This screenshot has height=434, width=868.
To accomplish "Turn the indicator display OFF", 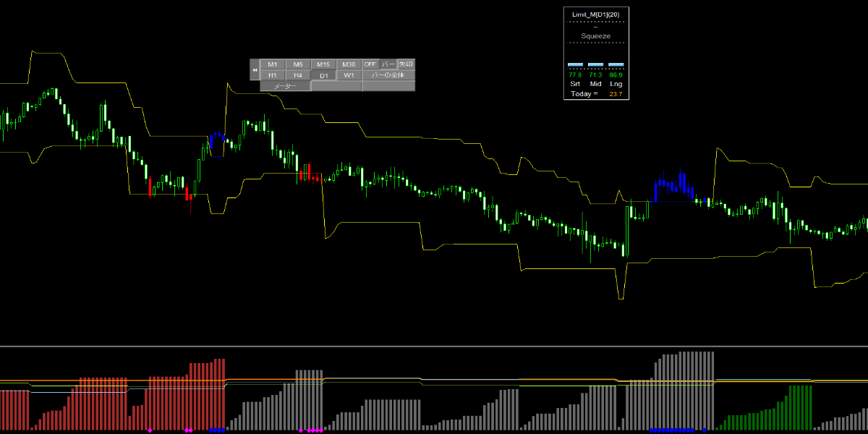I will [x=370, y=64].
